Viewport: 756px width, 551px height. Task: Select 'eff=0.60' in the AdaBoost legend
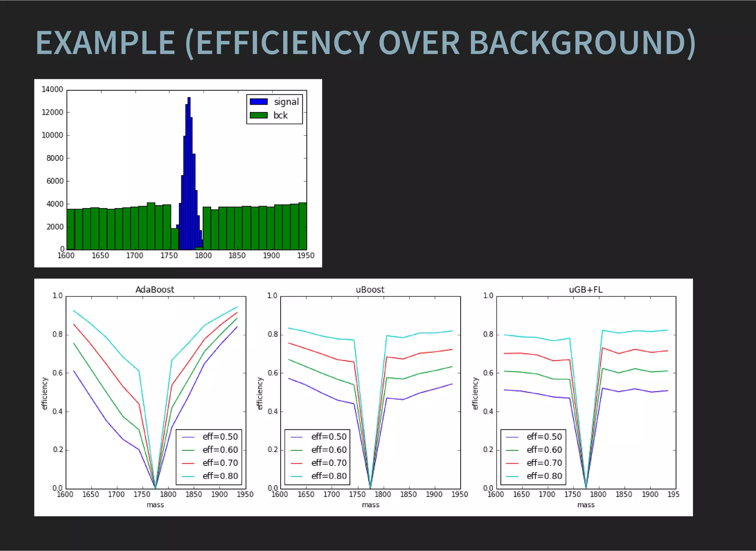click(220, 450)
